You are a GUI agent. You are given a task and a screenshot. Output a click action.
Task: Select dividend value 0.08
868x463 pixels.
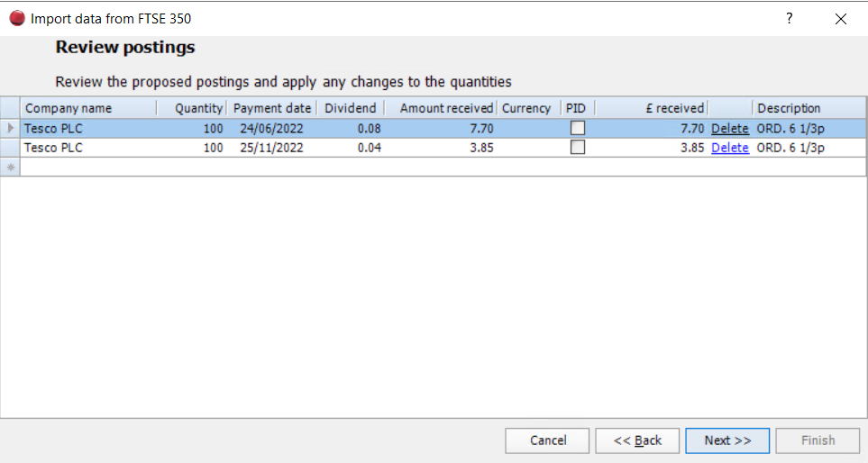click(x=351, y=129)
